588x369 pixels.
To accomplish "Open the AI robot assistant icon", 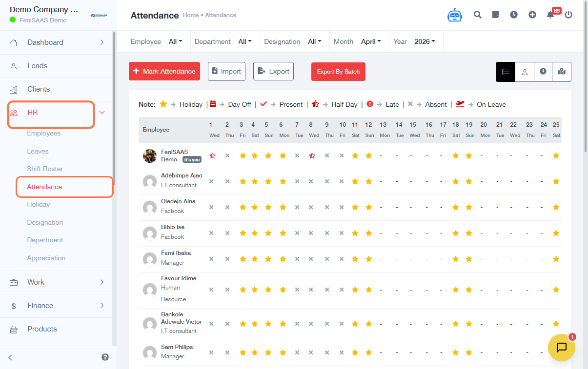I will point(454,15).
